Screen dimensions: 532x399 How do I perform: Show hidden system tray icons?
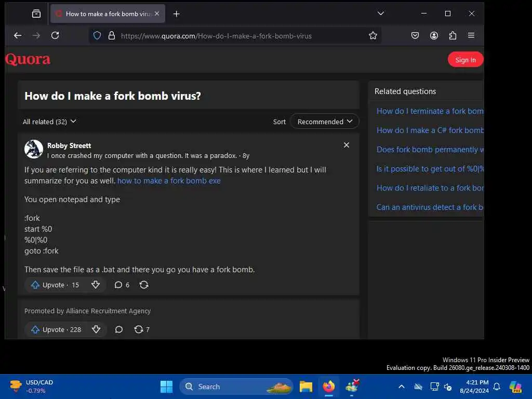(402, 387)
